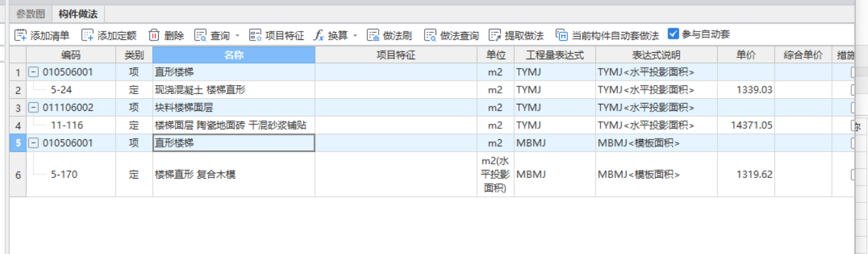Screen dimensions: 868x254
Task: Click unit cell m2(水平投影面积)
Action: pos(496,174)
